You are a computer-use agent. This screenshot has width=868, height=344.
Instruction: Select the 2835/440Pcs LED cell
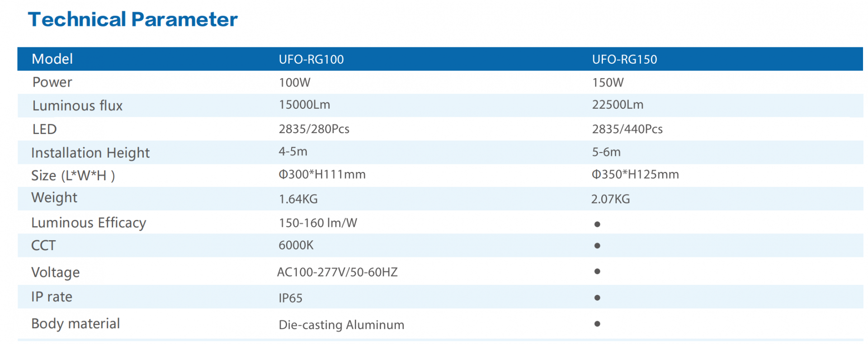tap(627, 129)
